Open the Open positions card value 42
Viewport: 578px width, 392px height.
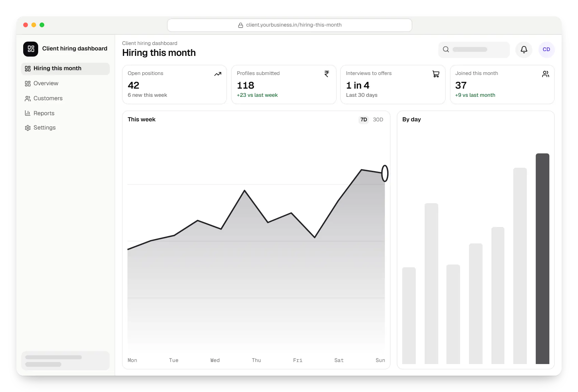(x=134, y=85)
